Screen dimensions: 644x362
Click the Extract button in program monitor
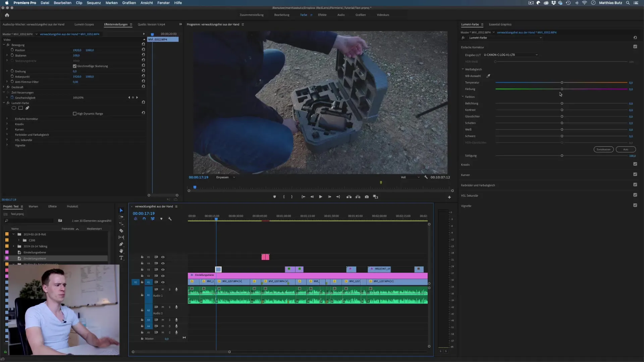pos(358,197)
